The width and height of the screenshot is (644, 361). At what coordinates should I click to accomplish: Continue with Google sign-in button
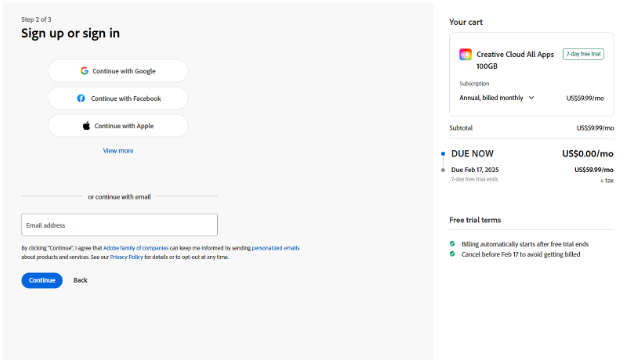(x=118, y=71)
